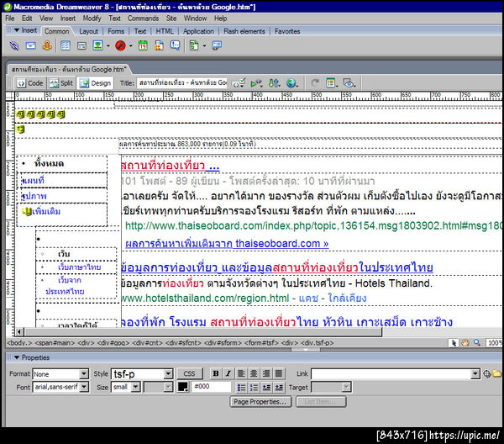
Task: Open the Link field dropdown arrow
Action: click(475, 374)
